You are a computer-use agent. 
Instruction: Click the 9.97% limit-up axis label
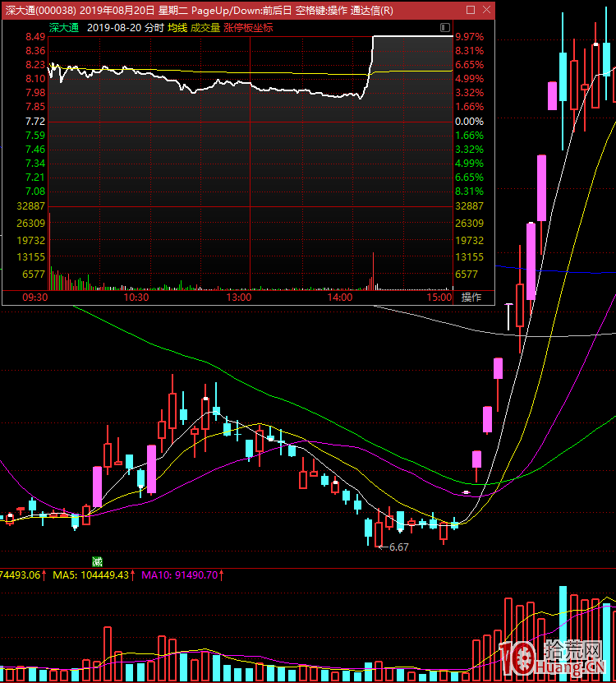(469, 37)
